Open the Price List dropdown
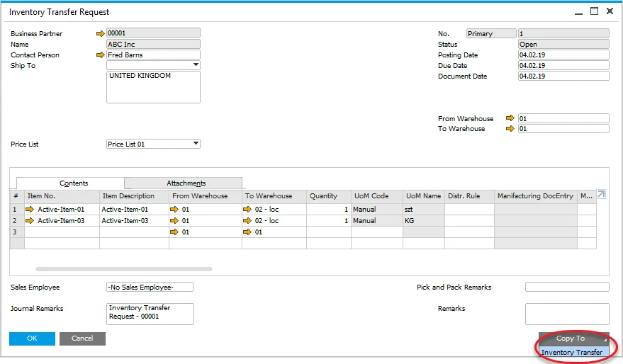The image size is (623, 364). point(196,144)
